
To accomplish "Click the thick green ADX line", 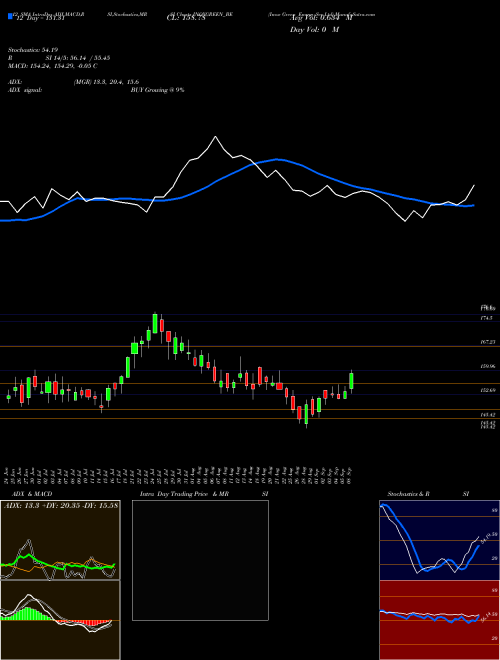I will pos(58,564).
